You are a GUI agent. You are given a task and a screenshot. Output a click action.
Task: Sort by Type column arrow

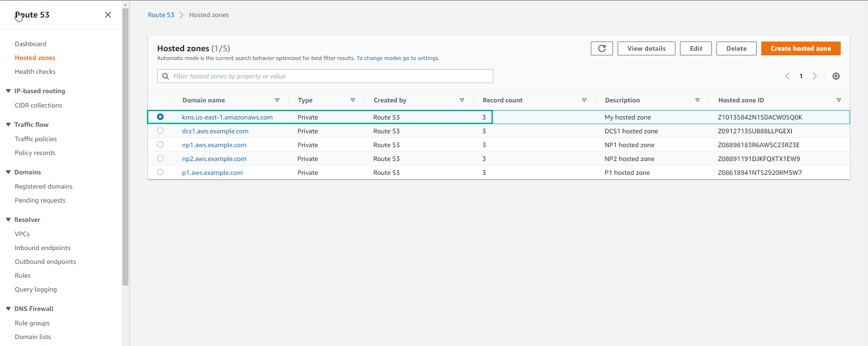tap(353, 100)
